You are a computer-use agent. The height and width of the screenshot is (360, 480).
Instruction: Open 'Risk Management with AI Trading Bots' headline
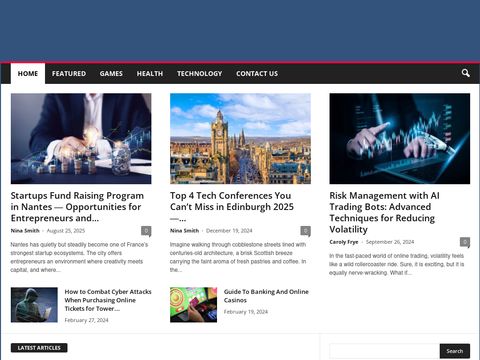point(384,212)
